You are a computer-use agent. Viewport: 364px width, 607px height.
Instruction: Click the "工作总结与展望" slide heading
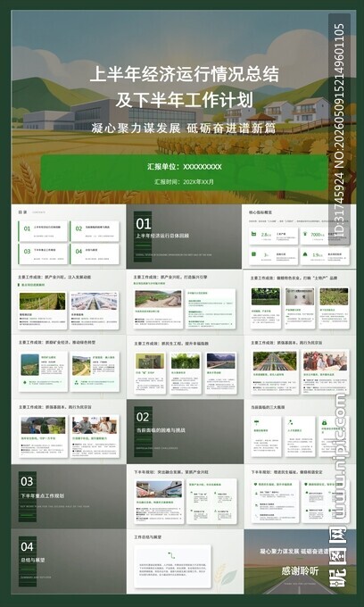coord(148,537)
